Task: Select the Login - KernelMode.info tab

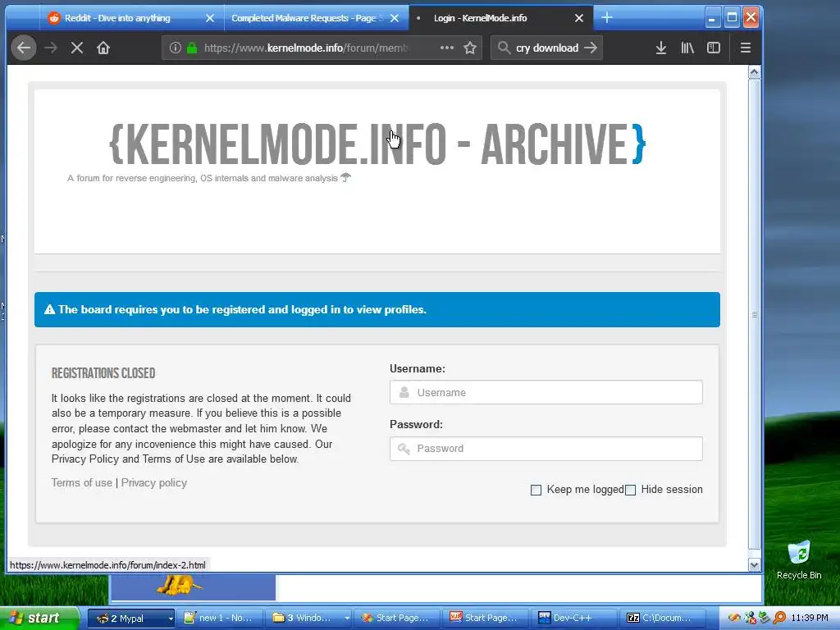Action: pyautogui.click(x=480, y=18)
